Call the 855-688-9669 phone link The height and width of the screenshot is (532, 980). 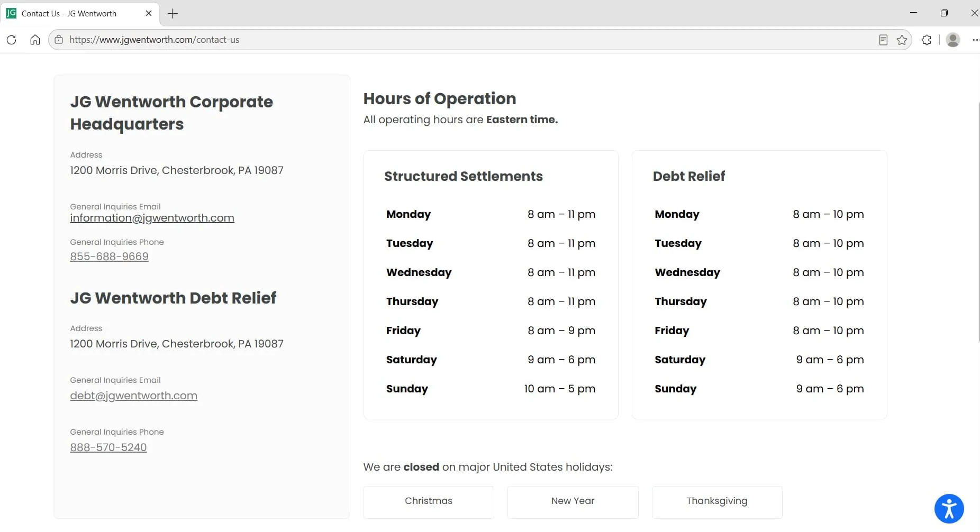(109, 256)
